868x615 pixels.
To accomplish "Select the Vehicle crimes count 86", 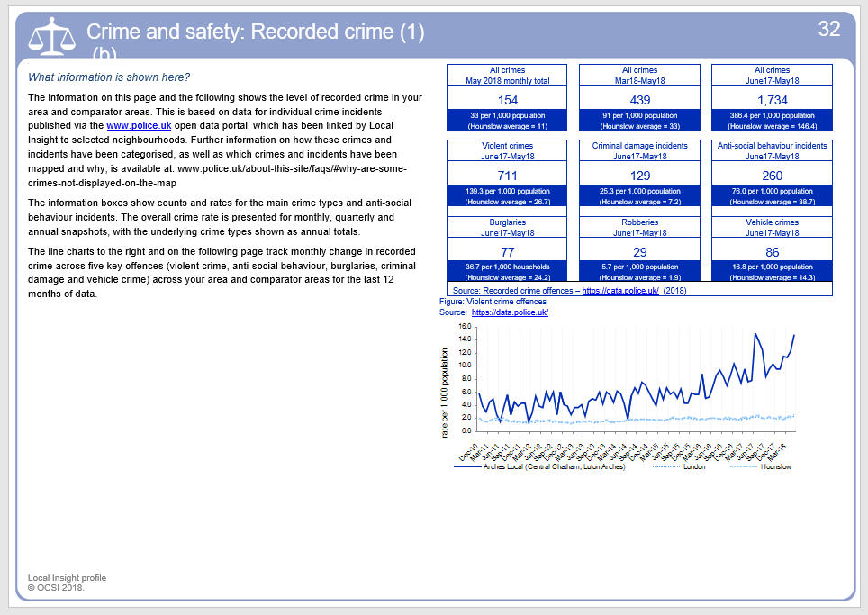I will click(772, 252).
